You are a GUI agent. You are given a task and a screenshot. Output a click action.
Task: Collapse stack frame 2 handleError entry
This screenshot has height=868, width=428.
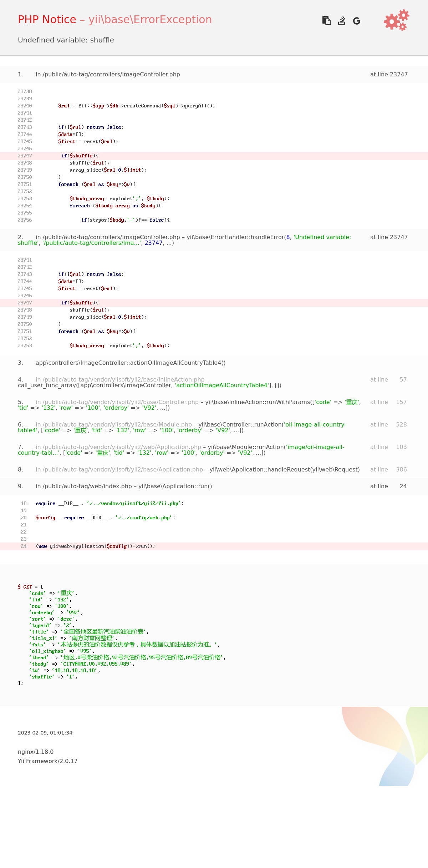point(214,240)
